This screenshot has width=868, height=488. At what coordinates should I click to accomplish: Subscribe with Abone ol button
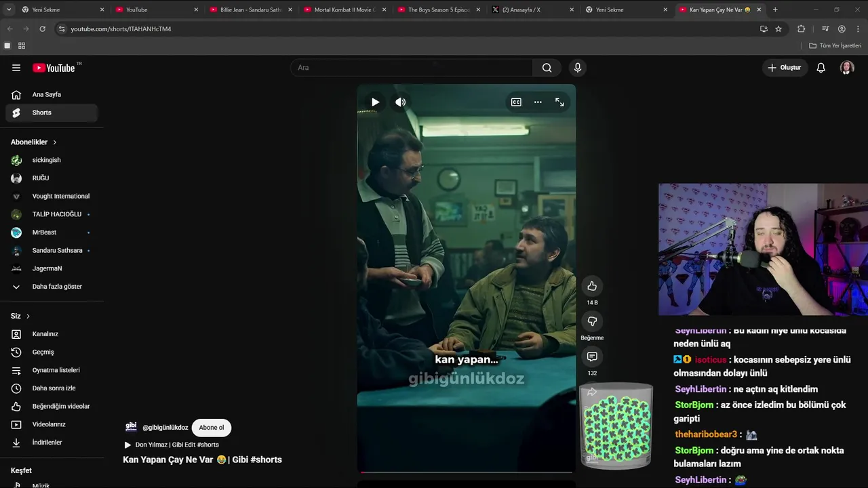coord(212,428)
